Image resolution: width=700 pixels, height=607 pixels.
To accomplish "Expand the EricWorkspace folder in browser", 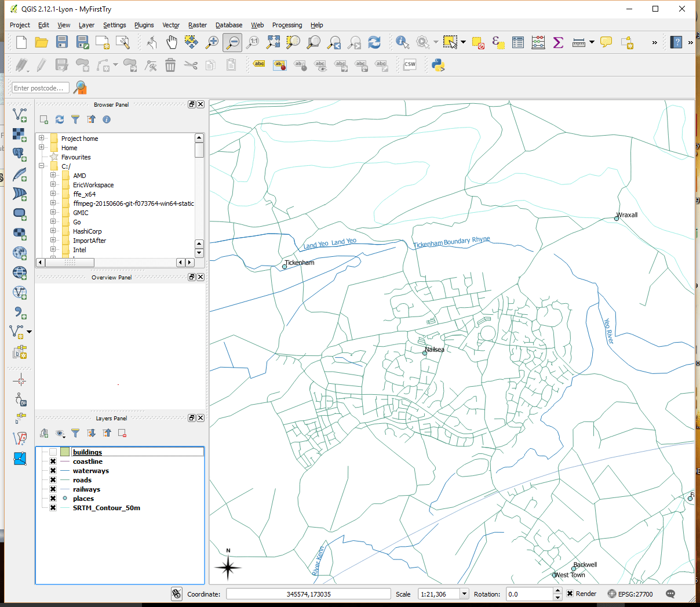I will point(53,185).
